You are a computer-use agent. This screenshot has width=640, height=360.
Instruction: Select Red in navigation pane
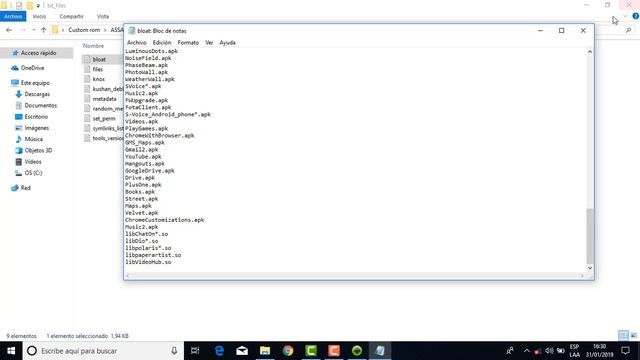pos(25,188)
